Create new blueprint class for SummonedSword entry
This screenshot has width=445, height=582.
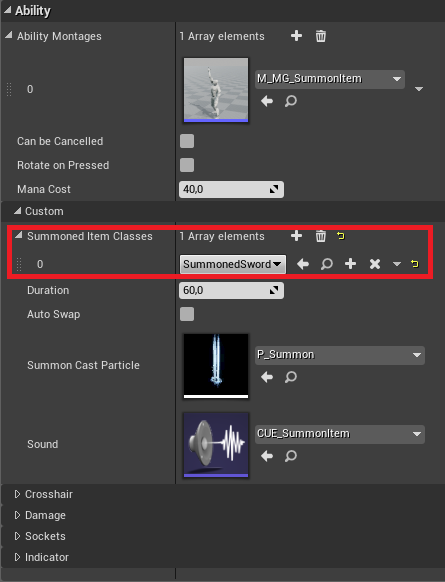[350, 264]
